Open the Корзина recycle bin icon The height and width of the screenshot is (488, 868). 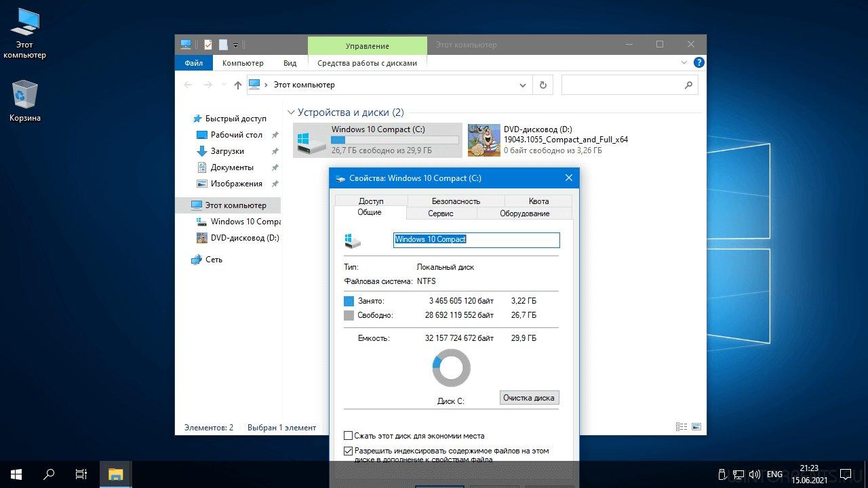tap(24, 102)
